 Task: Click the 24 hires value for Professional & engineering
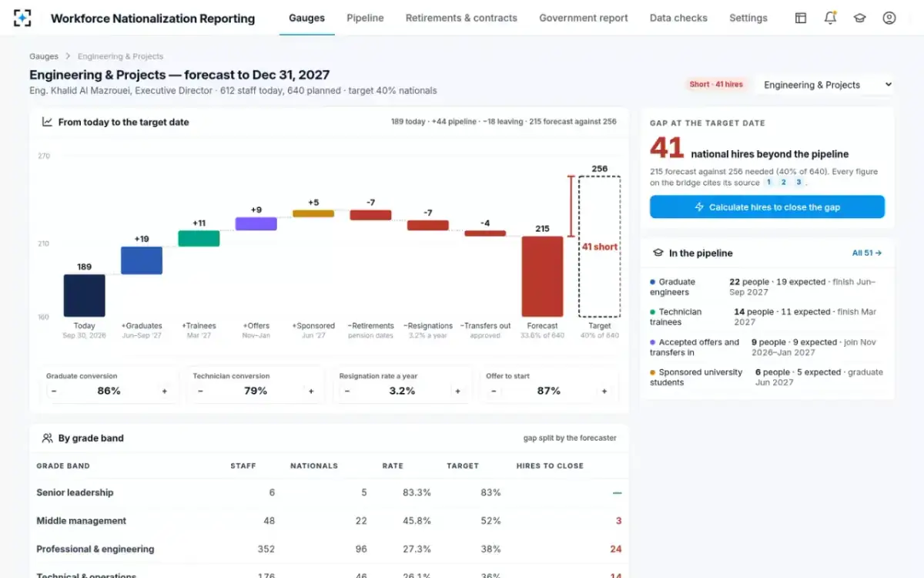tap(615, 549)
